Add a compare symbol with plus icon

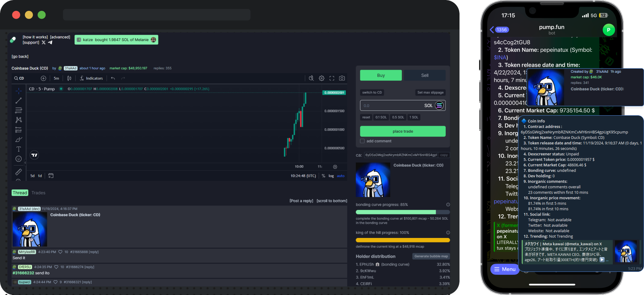43,78
